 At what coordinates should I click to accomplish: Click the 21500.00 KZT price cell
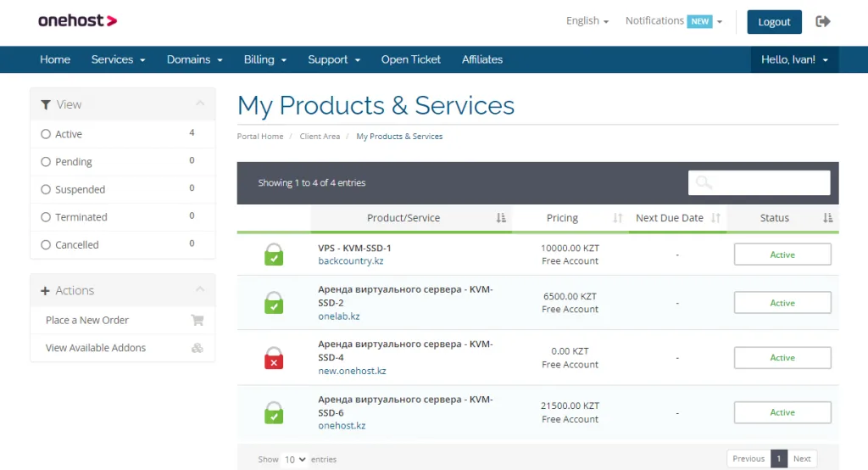tap(570, 406)
